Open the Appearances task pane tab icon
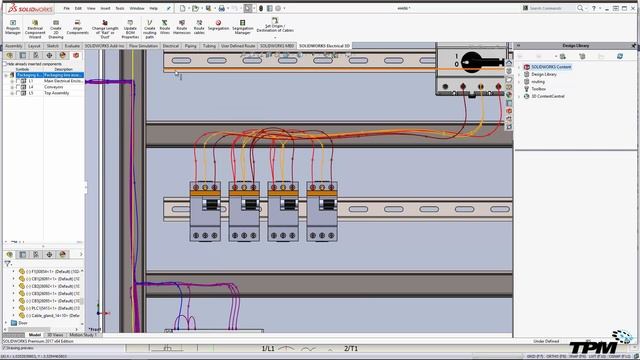Image resolution: width=640 pixels, height=360 pixels. click(x=509, y=95)
